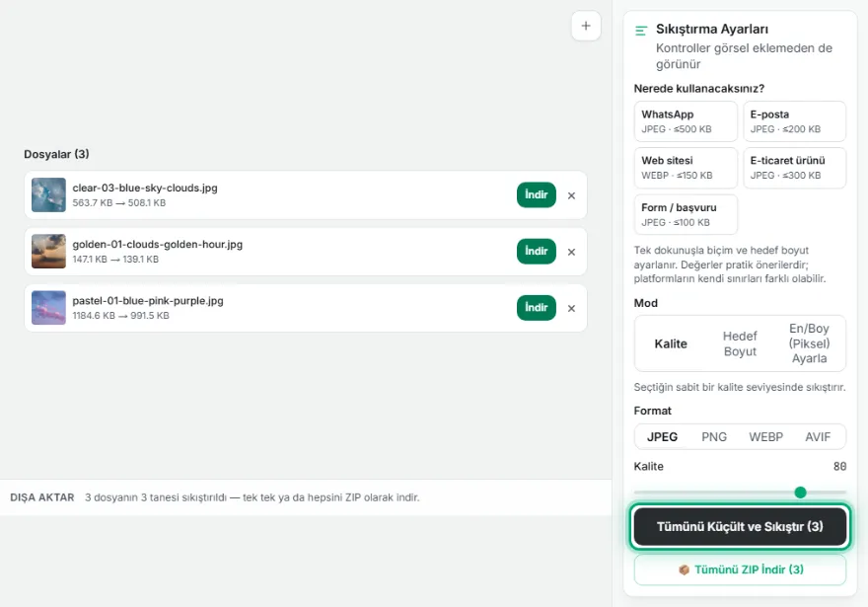This screenshot has width=868, height=607.
Task: Remove pastel-01-blue-pink-purple.jpg with its X icon
Action: coord(571,309)
